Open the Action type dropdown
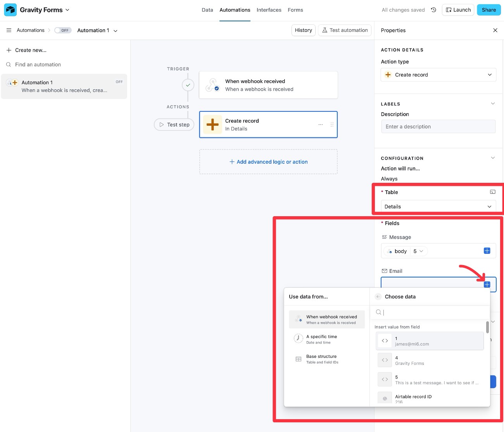Screen dimensions: 504x432 438,75
